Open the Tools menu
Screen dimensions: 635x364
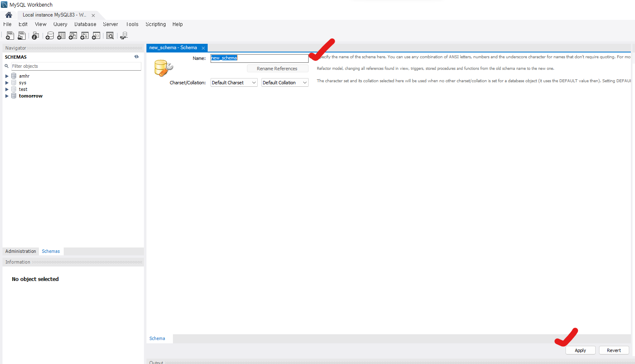[132, 24]
